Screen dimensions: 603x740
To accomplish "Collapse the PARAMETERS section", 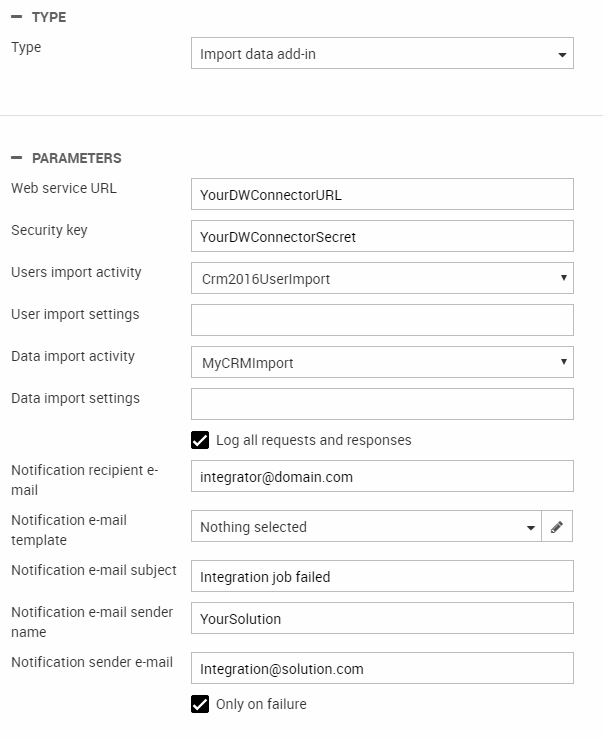I will pyautogui.click(x=17, y=158).
